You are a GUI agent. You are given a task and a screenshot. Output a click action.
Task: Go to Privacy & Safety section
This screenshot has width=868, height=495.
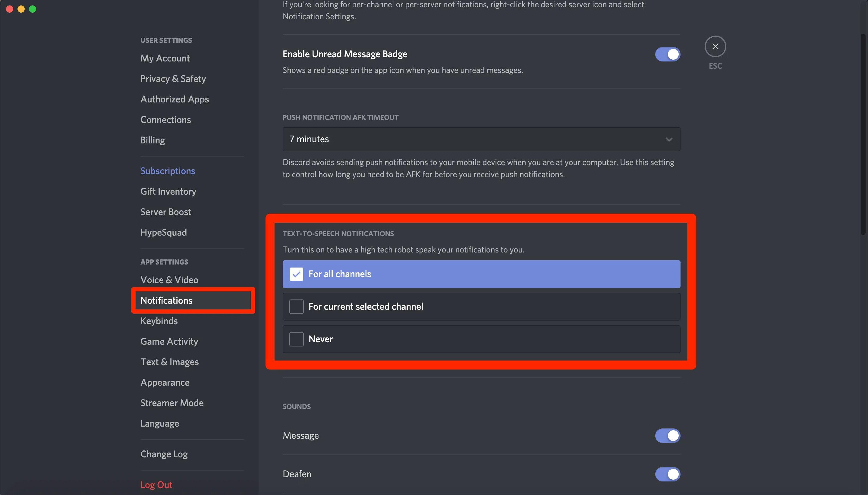pyautogui.click(x=173, y=79)
